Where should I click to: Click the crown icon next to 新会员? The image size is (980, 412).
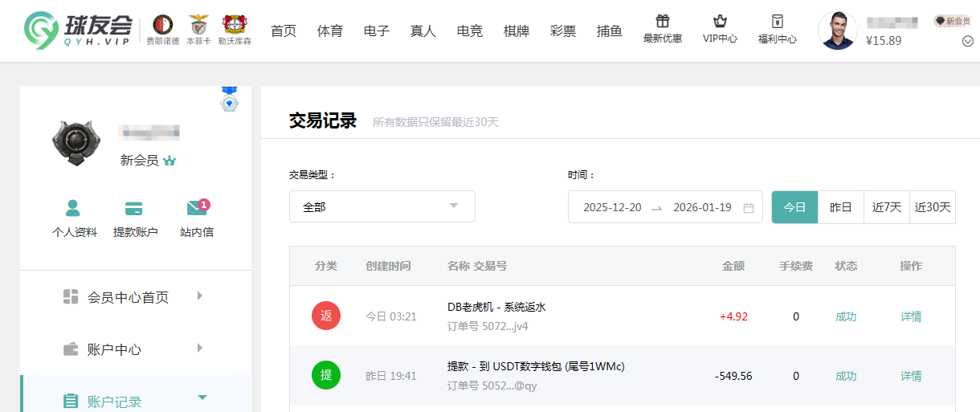click(x=169, y=161)
